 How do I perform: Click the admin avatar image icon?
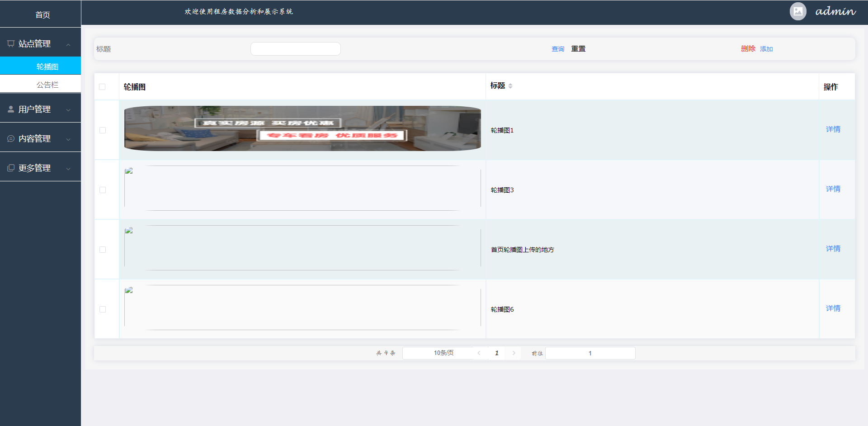click(x=797, y=11)
